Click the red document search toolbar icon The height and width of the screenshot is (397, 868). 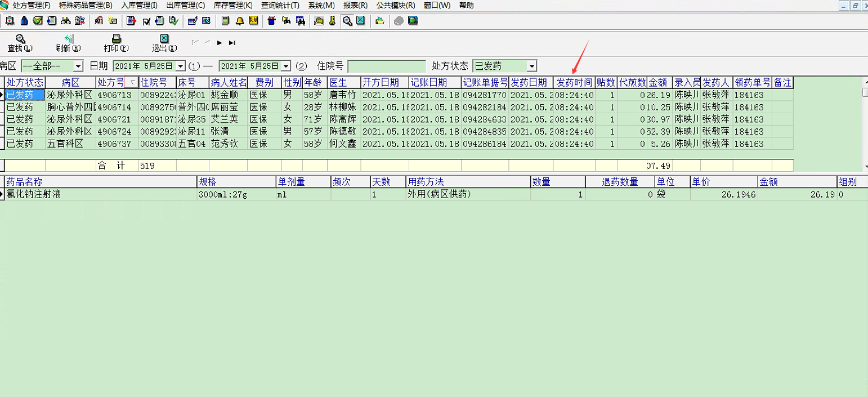[x=99, y=21]
